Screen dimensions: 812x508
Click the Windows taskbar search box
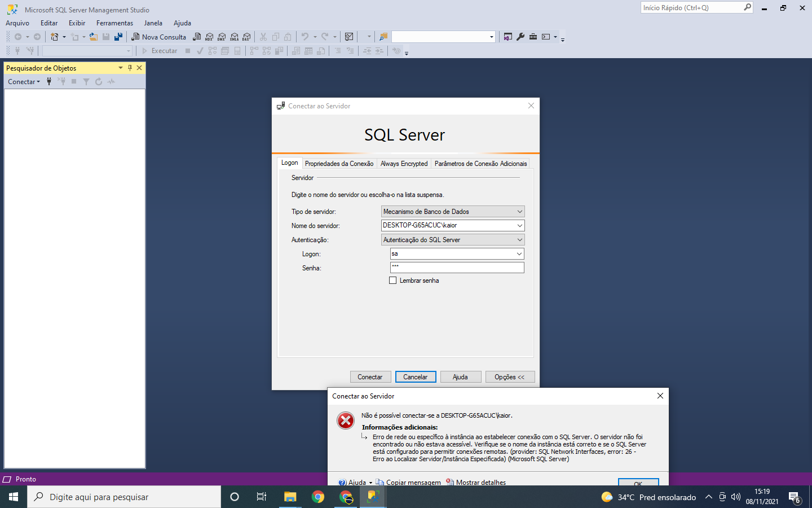pyautogui.click(x=124, y=497)
